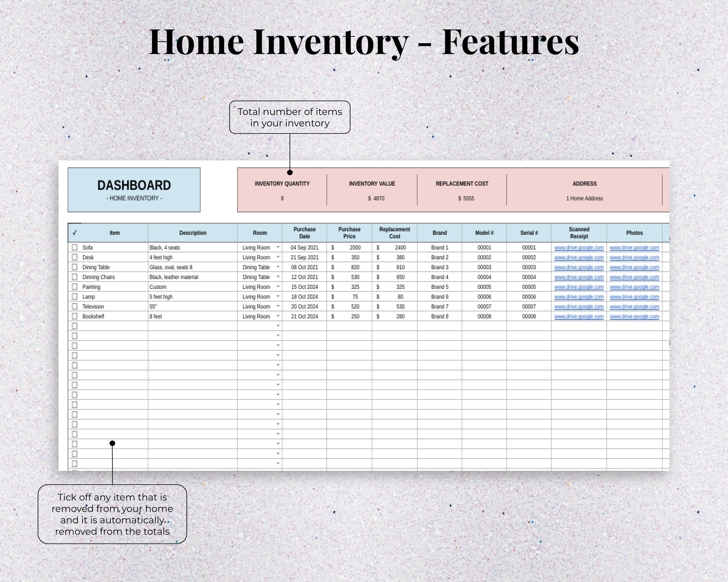Open the Room dropdown on the Lamp row

click(278, 296)
